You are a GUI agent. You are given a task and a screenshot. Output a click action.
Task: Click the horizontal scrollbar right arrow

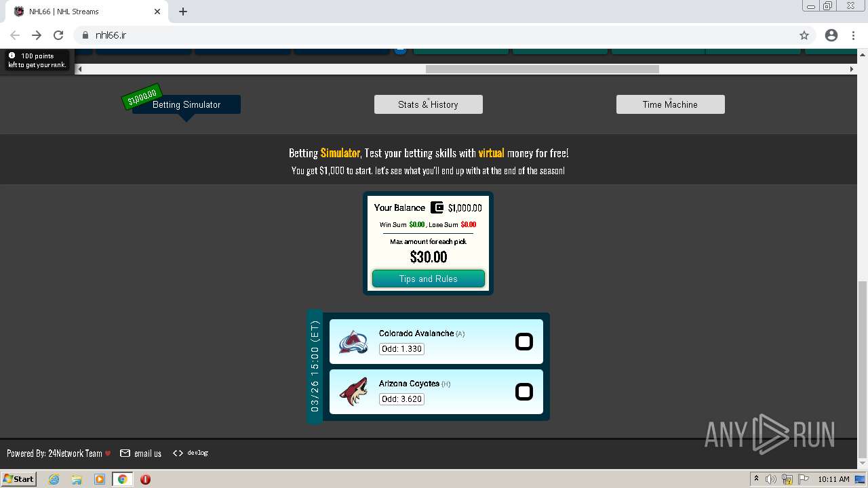852,69
